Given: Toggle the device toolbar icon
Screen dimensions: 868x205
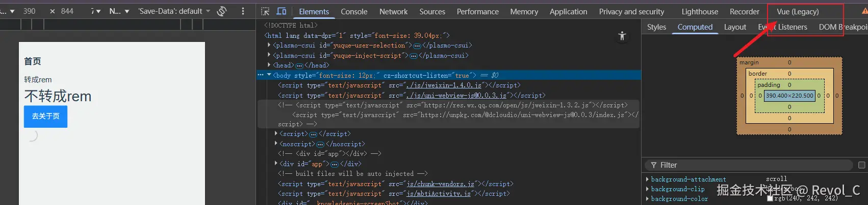Looking at the screenshot, I should [x=282, y=11].
